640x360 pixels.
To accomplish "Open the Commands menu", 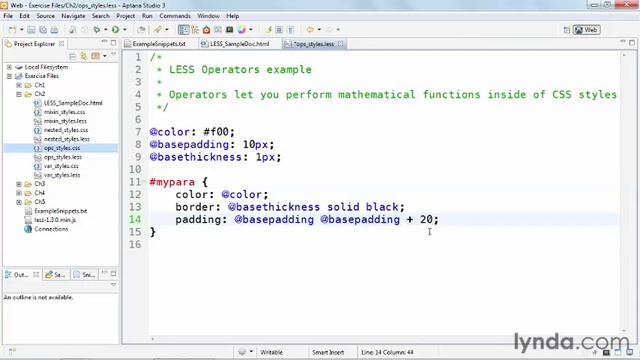I will 175,16.
